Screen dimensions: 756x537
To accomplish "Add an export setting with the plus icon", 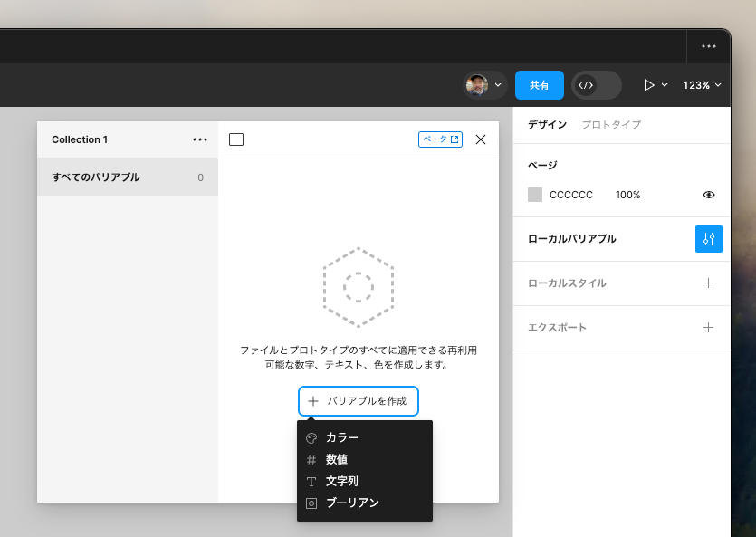I will (x=708, y=328).
